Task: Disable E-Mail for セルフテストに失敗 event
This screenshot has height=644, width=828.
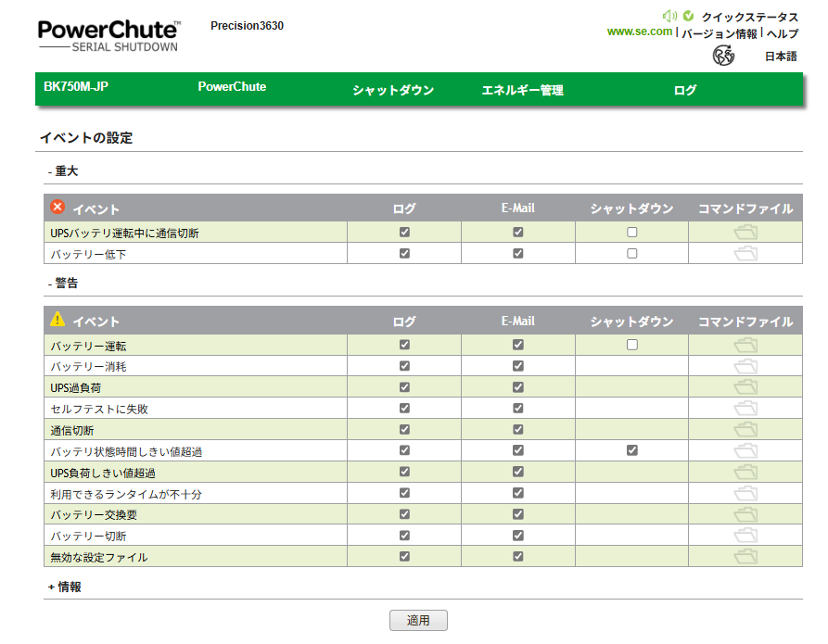Action: (518, 409)
